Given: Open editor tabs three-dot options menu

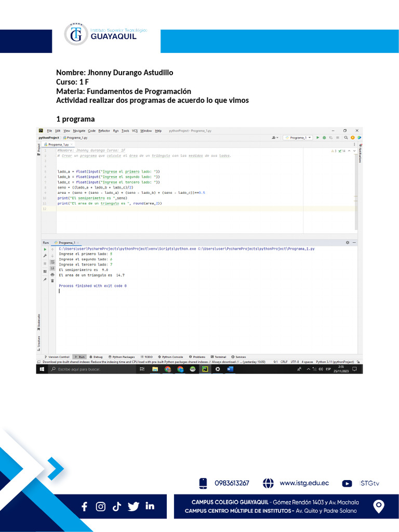Looking at the screenshot, I should point(354,144).
